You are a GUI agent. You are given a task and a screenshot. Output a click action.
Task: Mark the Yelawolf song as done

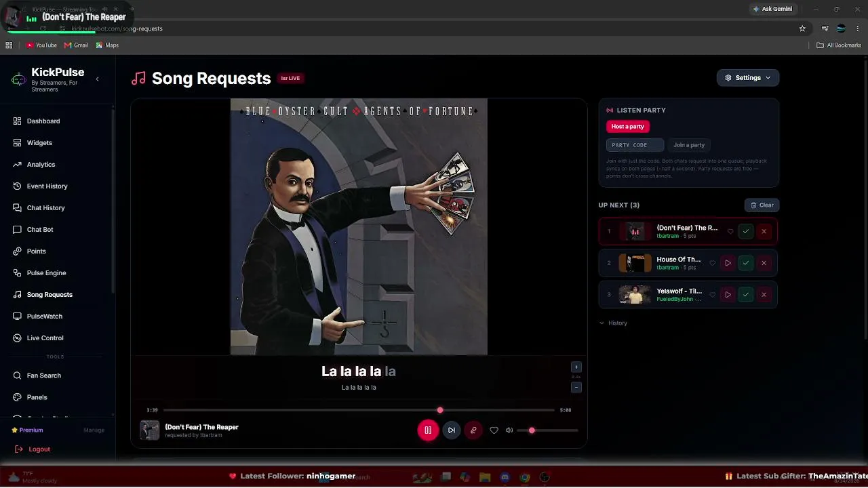point(746,295)
